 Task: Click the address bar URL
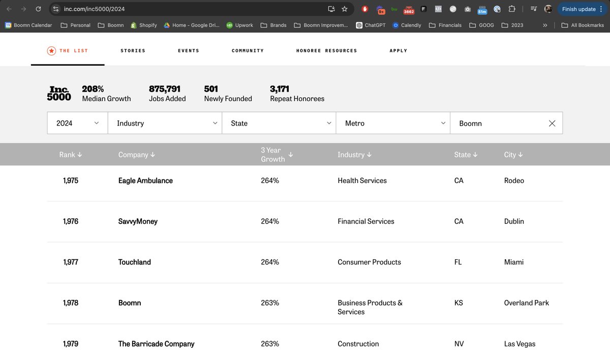[95, 9]
